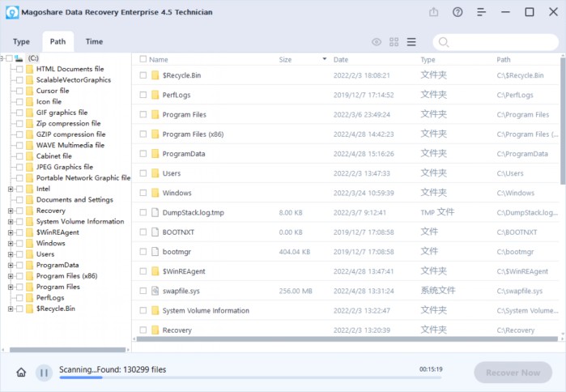Screen dimensions: 566x392
Task: Tick the HTML Documents file tree checkbox
Action: pos(19,69)
